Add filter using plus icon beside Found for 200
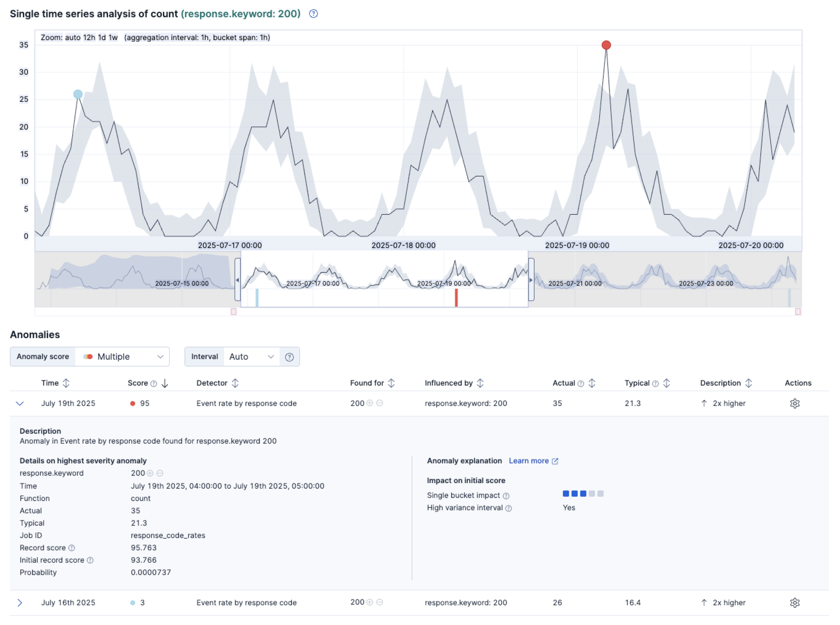840x625 pixels. click(x=370, y=403)
